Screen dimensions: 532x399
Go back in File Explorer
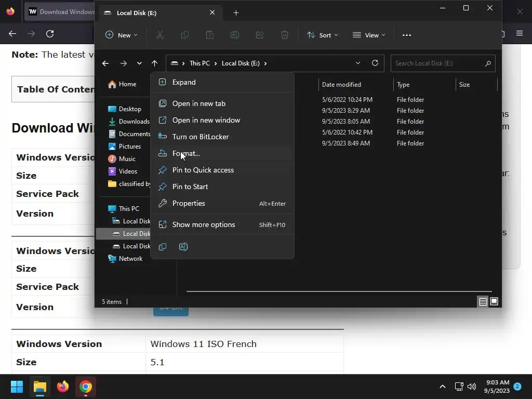point(105,63)
